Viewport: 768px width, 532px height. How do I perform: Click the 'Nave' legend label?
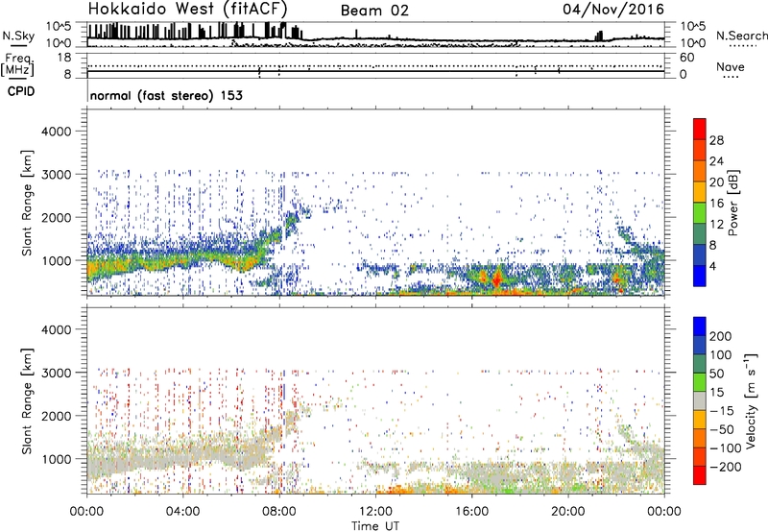(x=731, y=67)
